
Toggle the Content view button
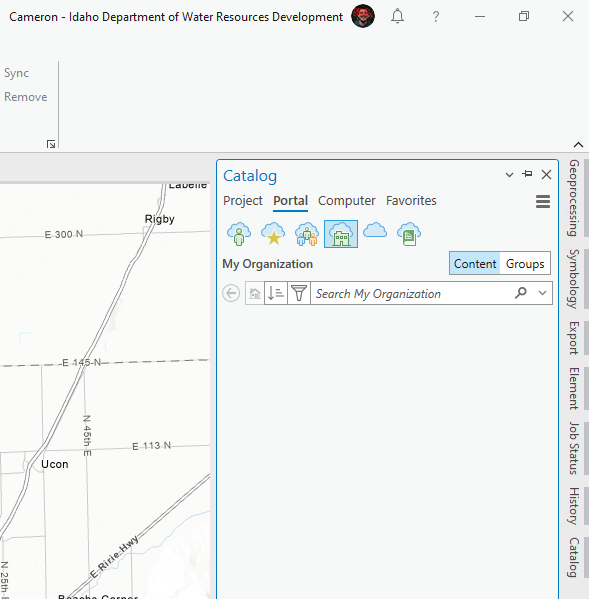475,263
